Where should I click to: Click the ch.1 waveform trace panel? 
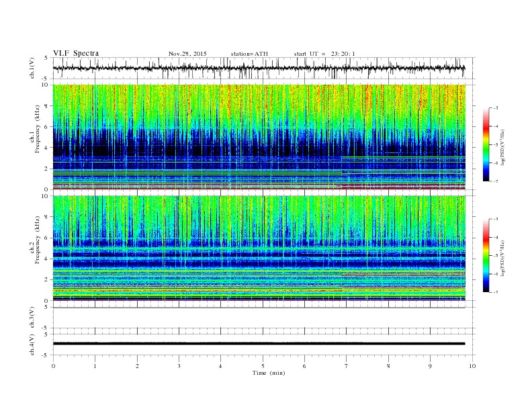click(263, 68)
